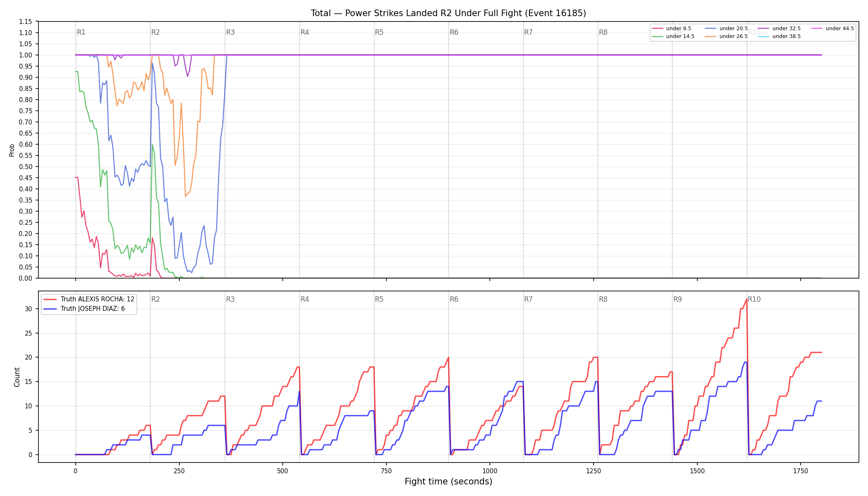Click the 1500 tick on the fight time axis
This screenshot has height=496, width=868.
click(697, 471)
